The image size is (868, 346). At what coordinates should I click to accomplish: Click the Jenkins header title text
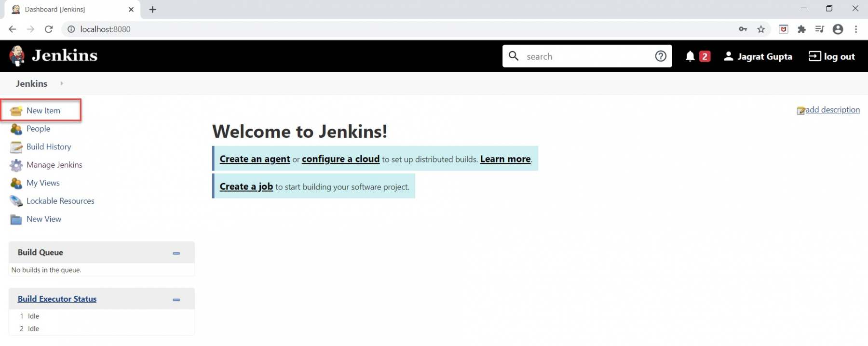coord(65,55)
